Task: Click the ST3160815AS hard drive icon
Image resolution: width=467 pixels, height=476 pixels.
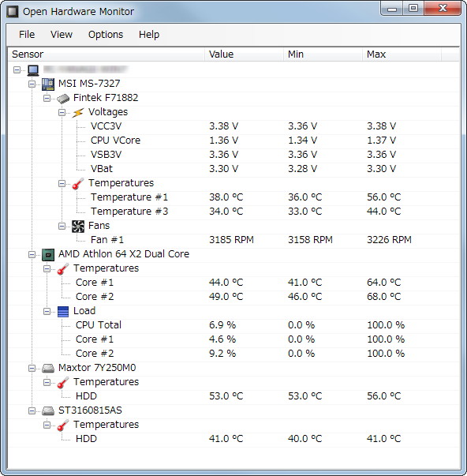Action: [x=47, y=411]
